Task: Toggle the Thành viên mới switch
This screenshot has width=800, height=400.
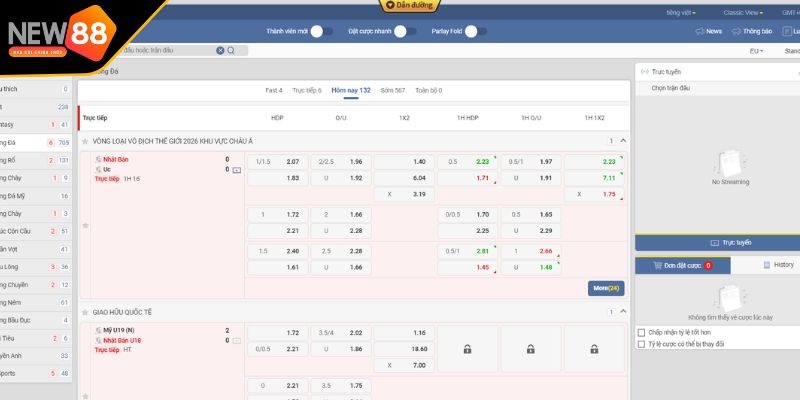Action: tap(321, 31)
